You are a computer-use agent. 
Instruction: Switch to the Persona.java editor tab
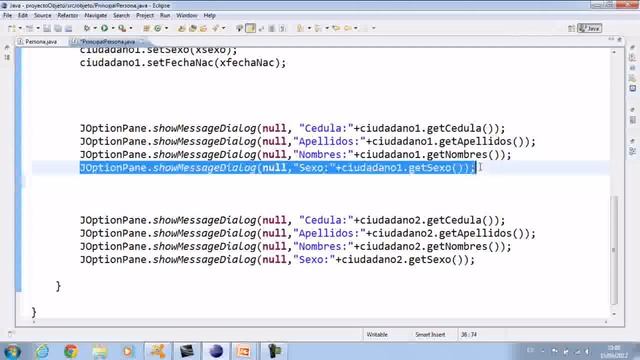coord(41,42)
